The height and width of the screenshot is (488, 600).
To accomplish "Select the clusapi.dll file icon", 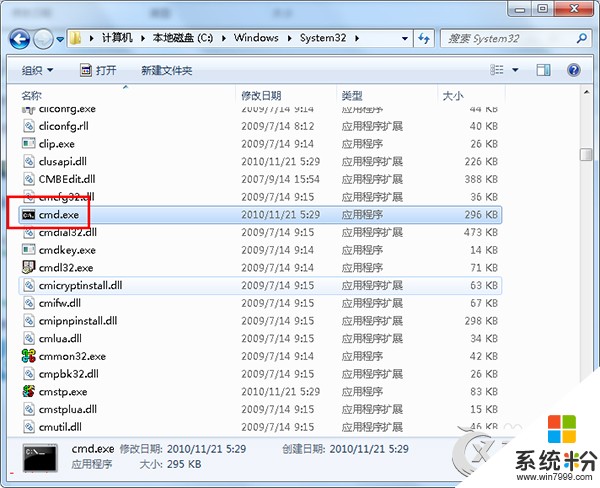I will (x=29, y=161).
